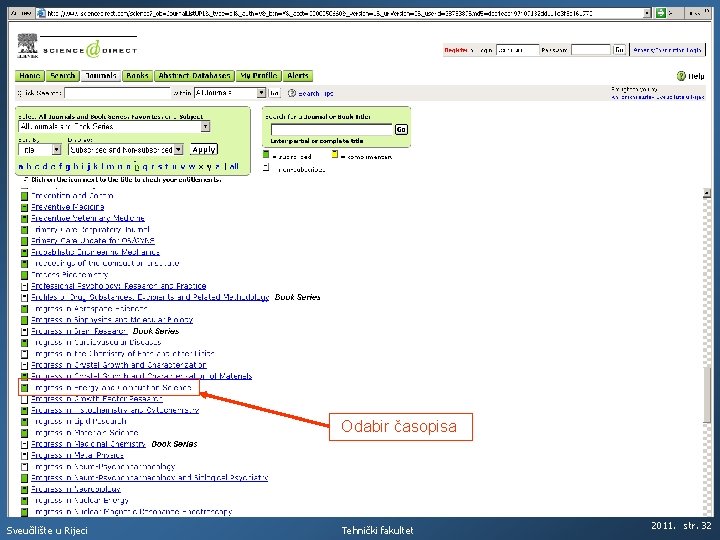Open the Abstract Databases tab
Viewport: 720px width, 540px height.
point(194,76)
